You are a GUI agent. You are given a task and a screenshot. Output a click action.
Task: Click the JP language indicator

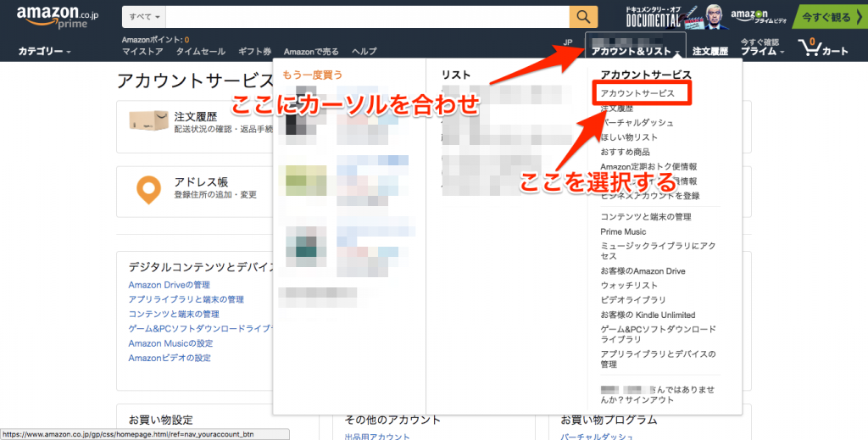[x=568, y=42]
